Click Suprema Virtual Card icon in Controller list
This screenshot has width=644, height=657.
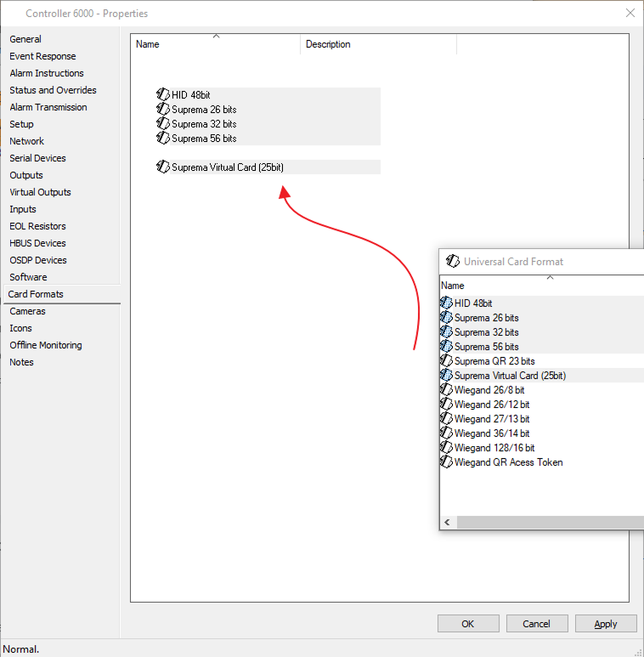click(x=163, y=167)
